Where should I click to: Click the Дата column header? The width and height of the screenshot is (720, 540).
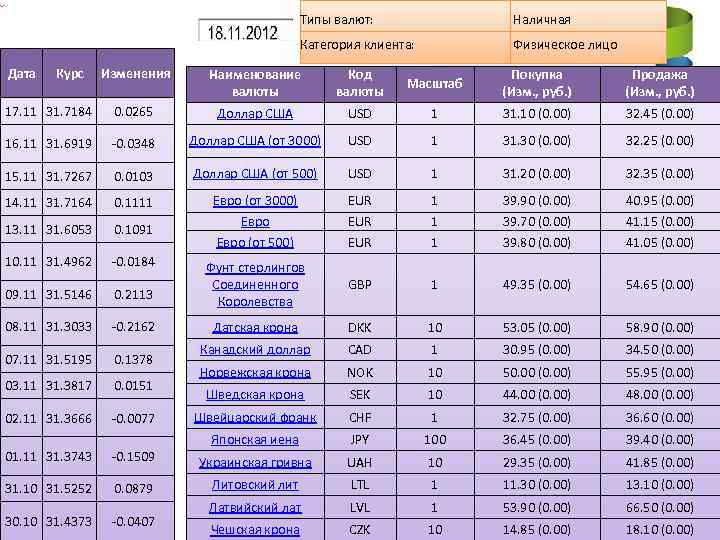click(22, 73)
